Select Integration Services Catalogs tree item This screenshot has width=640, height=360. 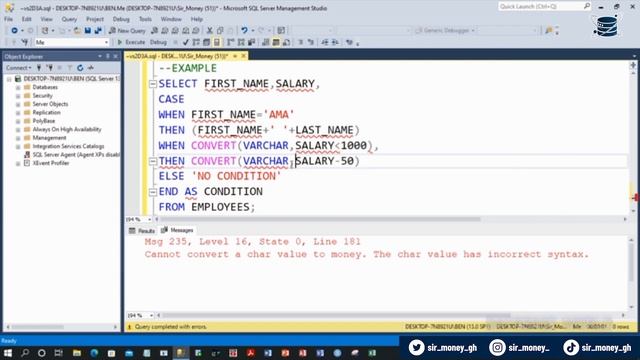point(68,146)
